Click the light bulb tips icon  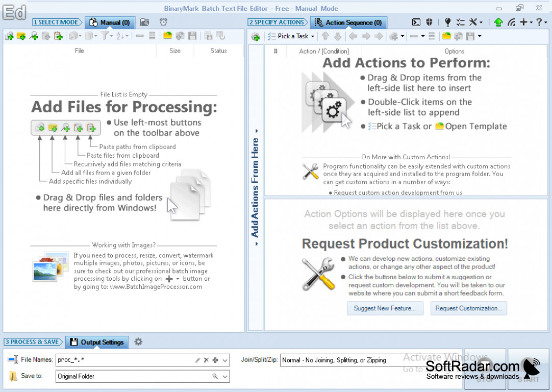tap(447, 22)
